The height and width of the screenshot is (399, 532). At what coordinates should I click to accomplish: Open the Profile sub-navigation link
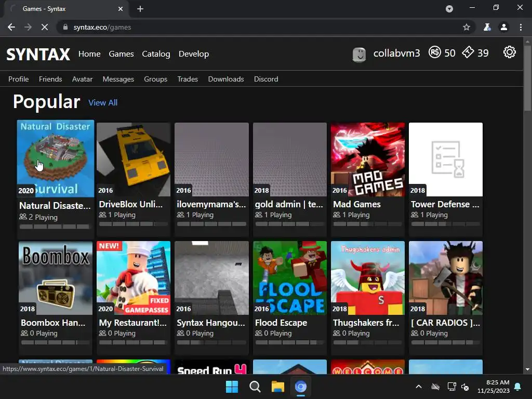pos(18,79)
